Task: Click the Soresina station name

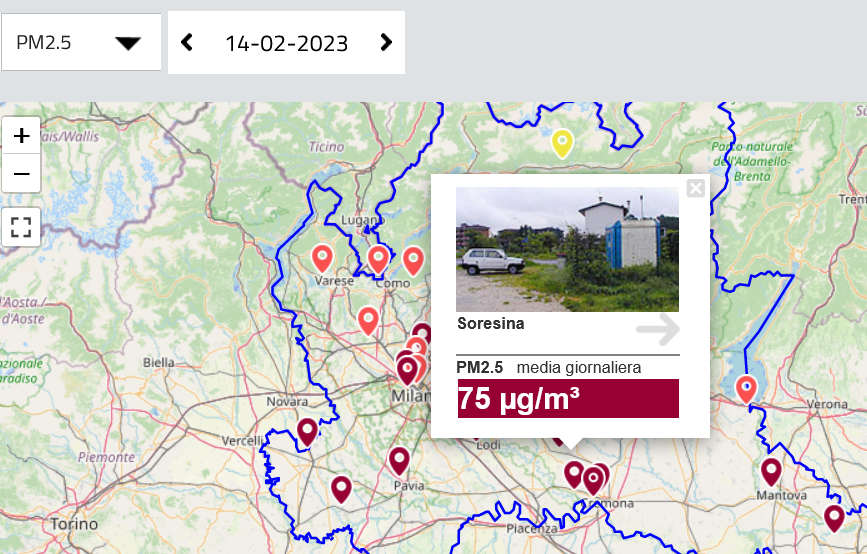Action: point(490,323)
